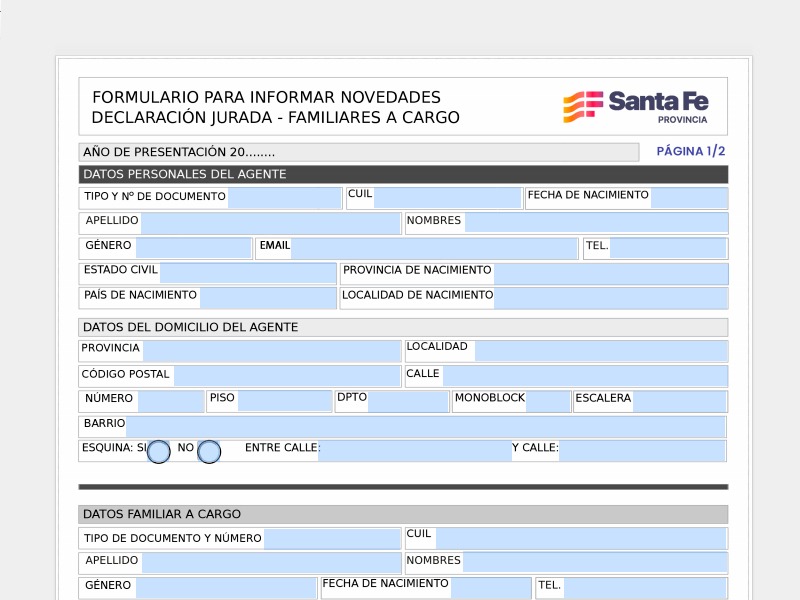Click the Provincia de Nacimiento field
Image resolution: width=800 pixels, height=600 pixels.
[x=610, y=273]
